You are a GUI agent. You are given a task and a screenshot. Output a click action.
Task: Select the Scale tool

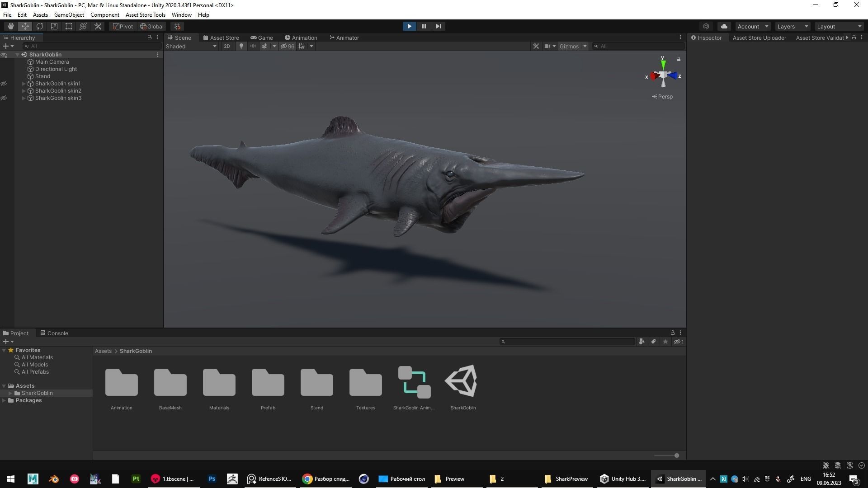54,26
